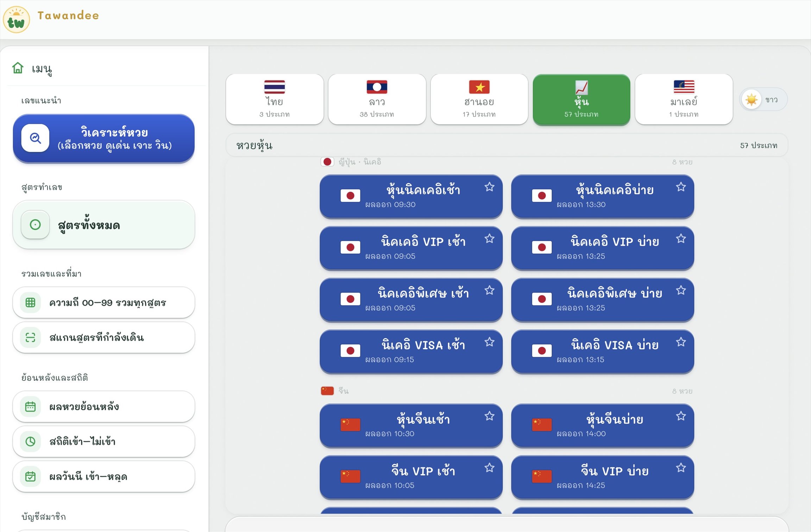
Task: Mark นิคเคอิพิเศษ เช้า as favorite
Action: pyautogui.click(x=489, y=290)
